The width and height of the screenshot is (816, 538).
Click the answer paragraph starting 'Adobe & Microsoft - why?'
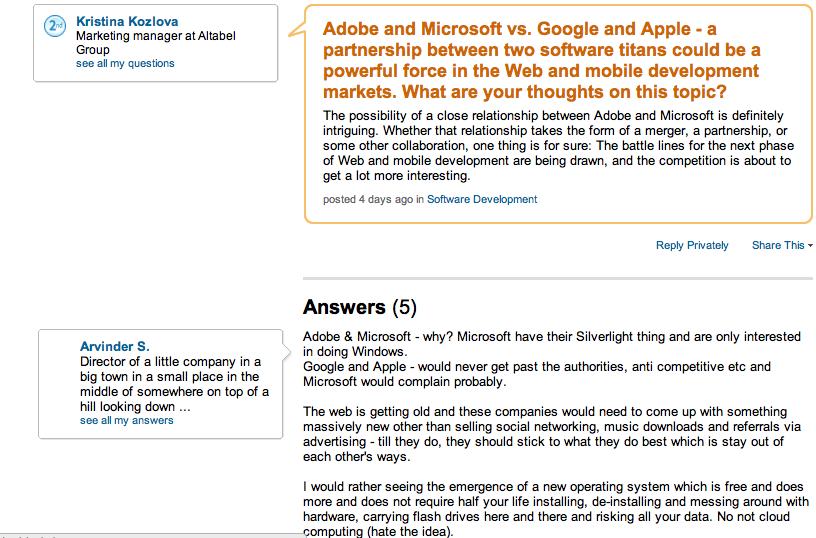coord(552,359)
